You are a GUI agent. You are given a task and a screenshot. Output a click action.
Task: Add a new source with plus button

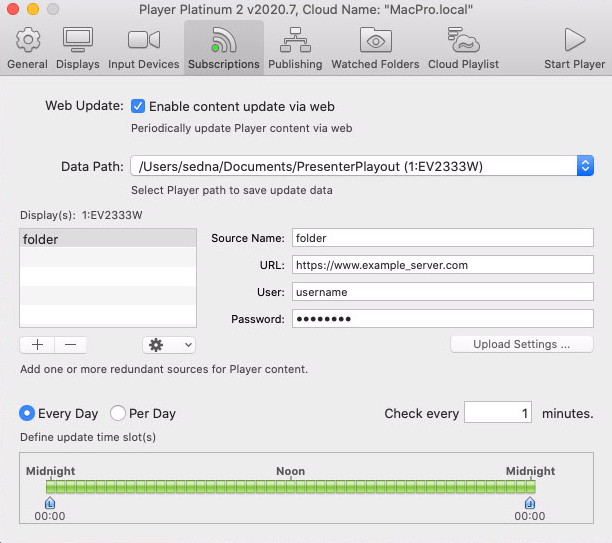(x=37, y=345)
